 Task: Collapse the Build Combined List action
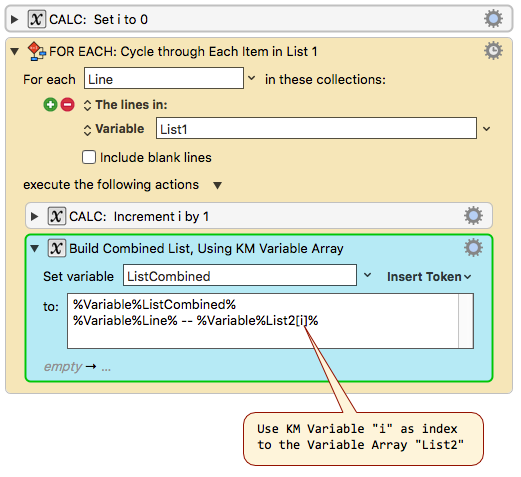[35, 248]
